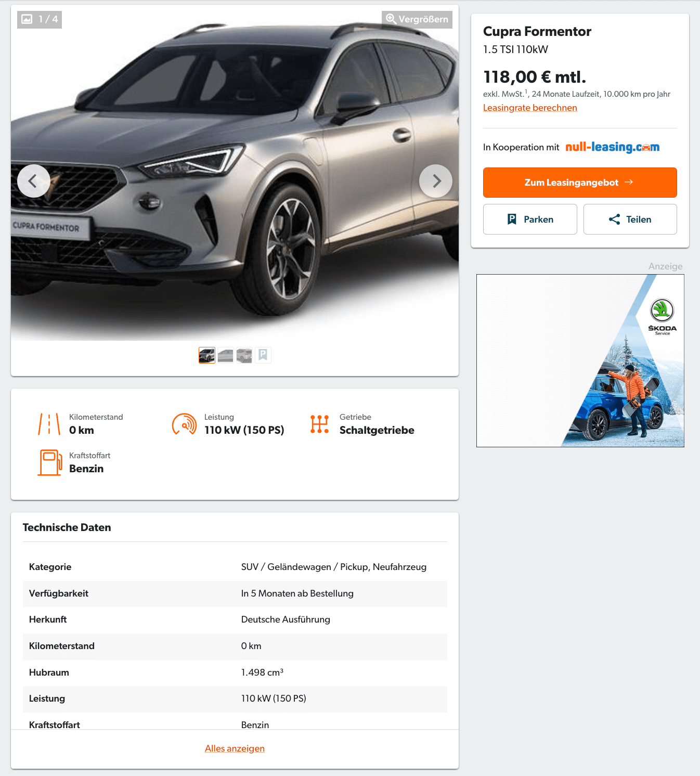
Task: Click the Vergrößern magnifier icon
Action: click(391, 19)
